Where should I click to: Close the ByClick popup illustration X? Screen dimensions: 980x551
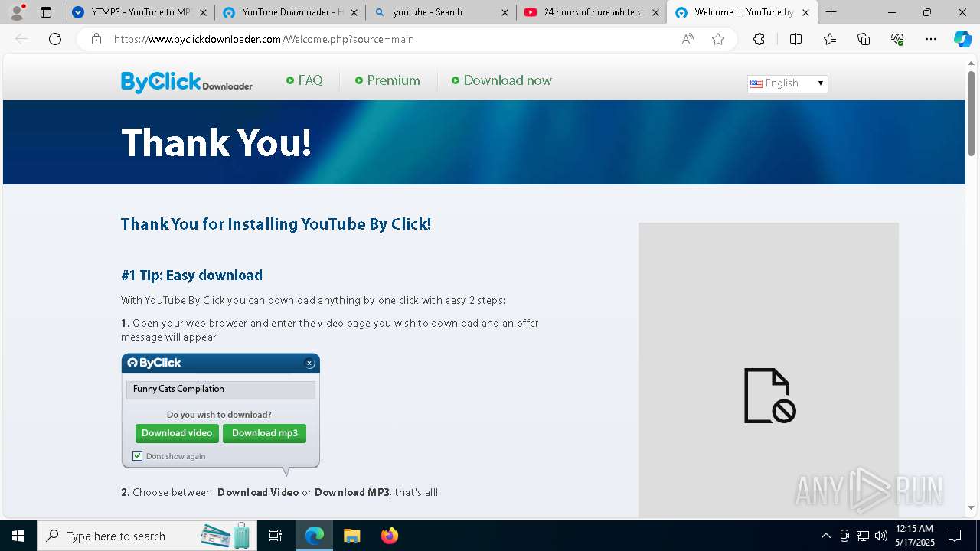click(309, 363)
